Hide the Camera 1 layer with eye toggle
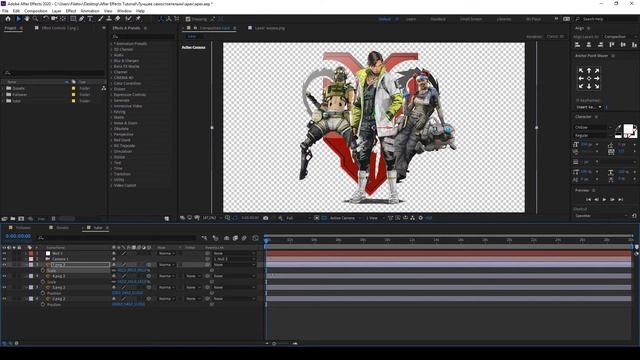Viewport: 640px width, 360px height. [x=4, y=259]
